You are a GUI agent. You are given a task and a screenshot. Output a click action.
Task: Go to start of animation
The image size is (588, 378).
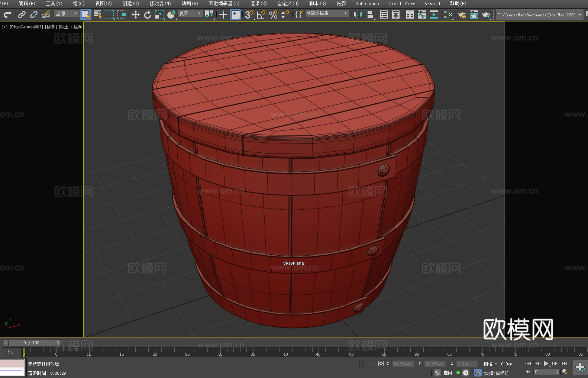(528, 364)
